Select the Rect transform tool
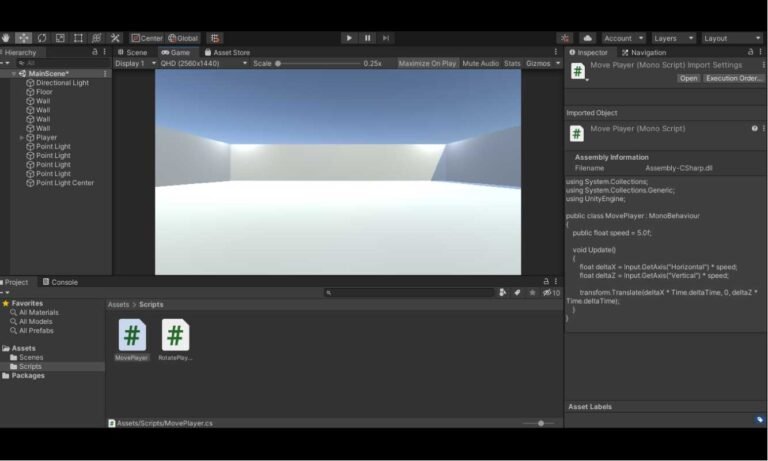 pyautogui.click(x=78, y=38)
